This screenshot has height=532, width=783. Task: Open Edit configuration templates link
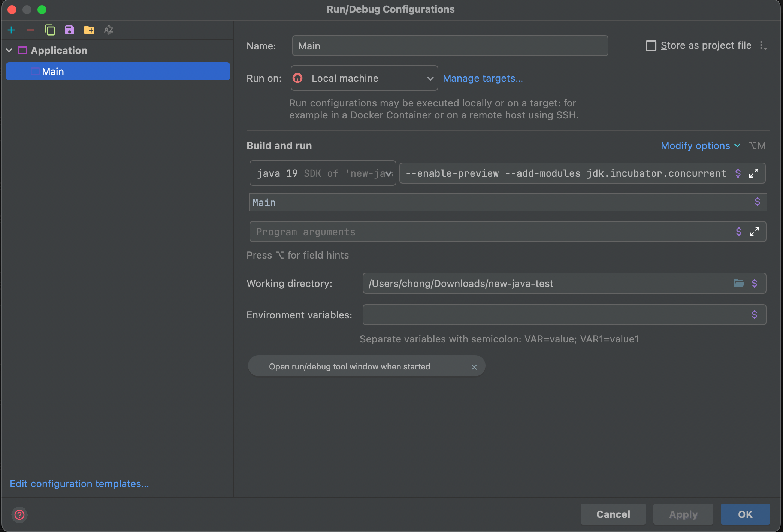[x=79, y=484]
